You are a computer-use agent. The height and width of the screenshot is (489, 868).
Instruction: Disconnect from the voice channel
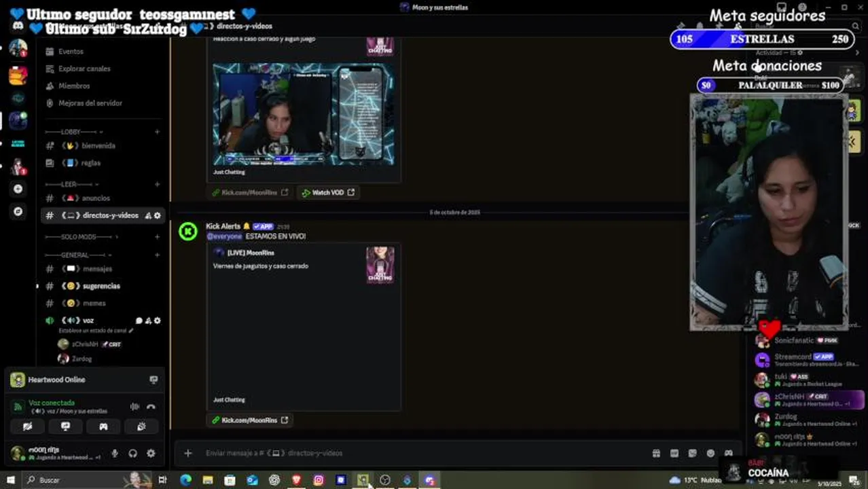151,407
